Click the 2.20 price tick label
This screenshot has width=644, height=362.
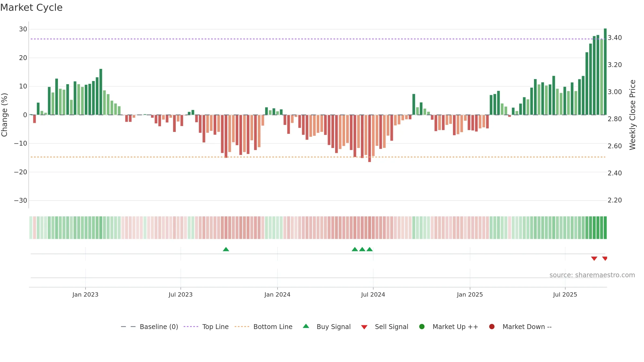[x=615, y=200]
